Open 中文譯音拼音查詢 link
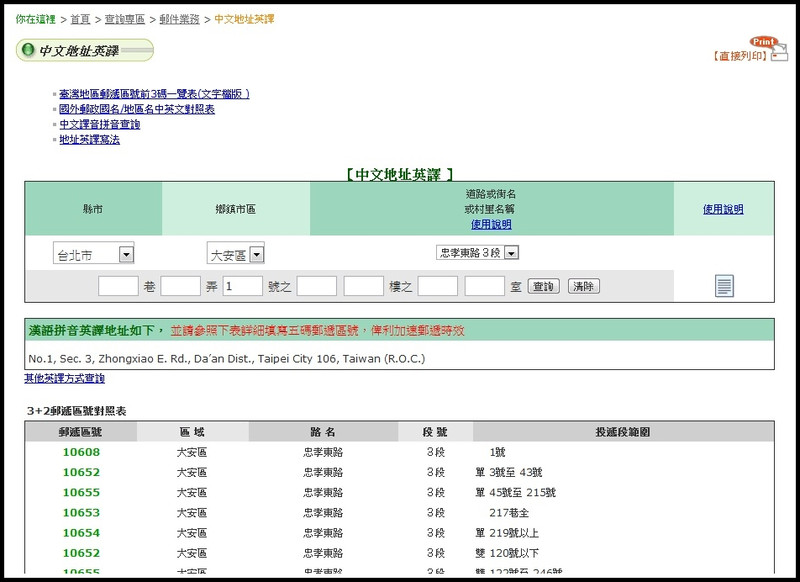 [x=99, y=124]
